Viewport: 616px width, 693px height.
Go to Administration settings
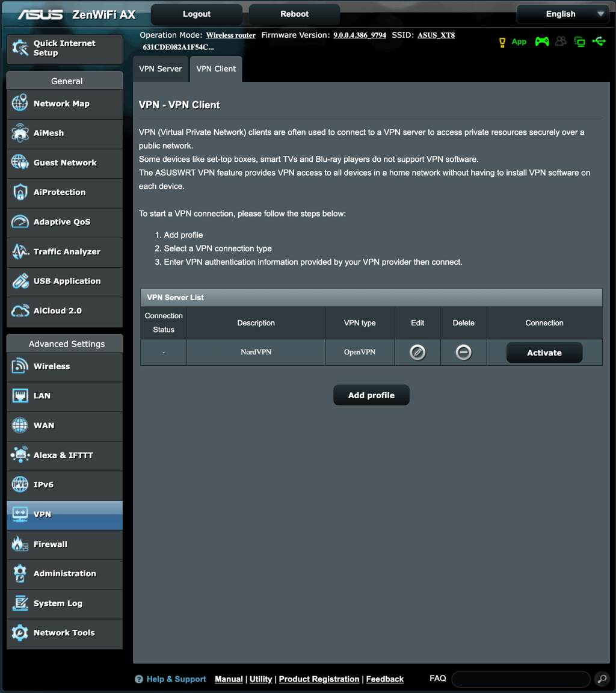(x=64, y=574)
